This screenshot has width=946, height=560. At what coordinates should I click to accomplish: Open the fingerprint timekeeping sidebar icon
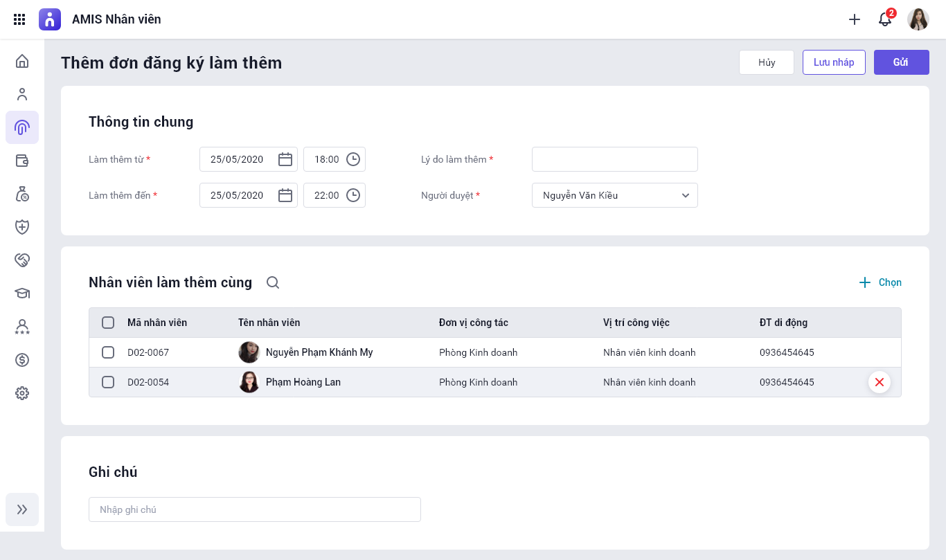pyautogui.click(x=22, y=127)
